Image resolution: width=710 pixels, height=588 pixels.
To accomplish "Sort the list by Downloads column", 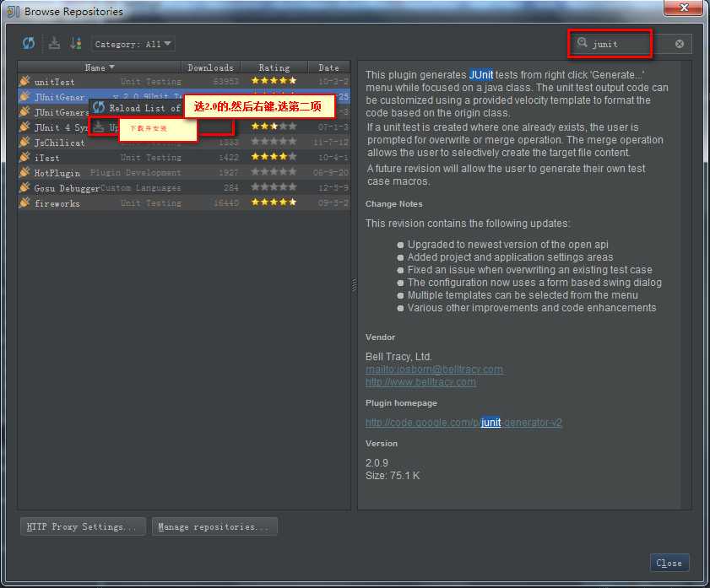I will tap(210, 67).
